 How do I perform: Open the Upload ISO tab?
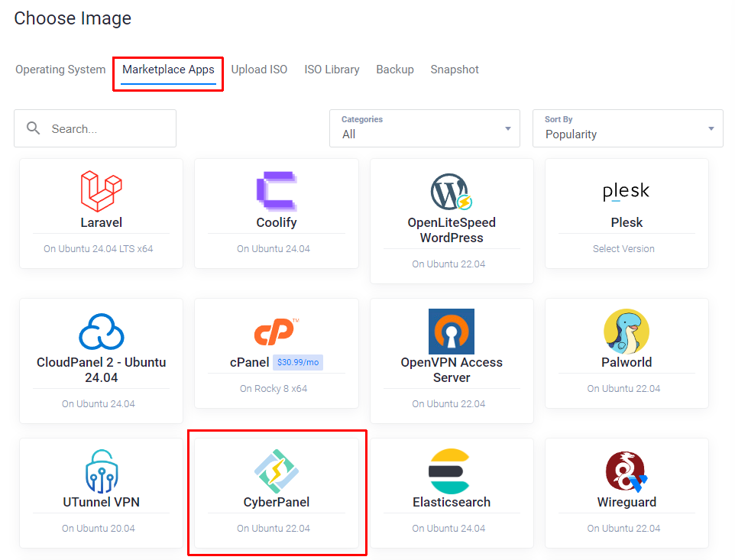pyautogui.click(x=259, y=70)
